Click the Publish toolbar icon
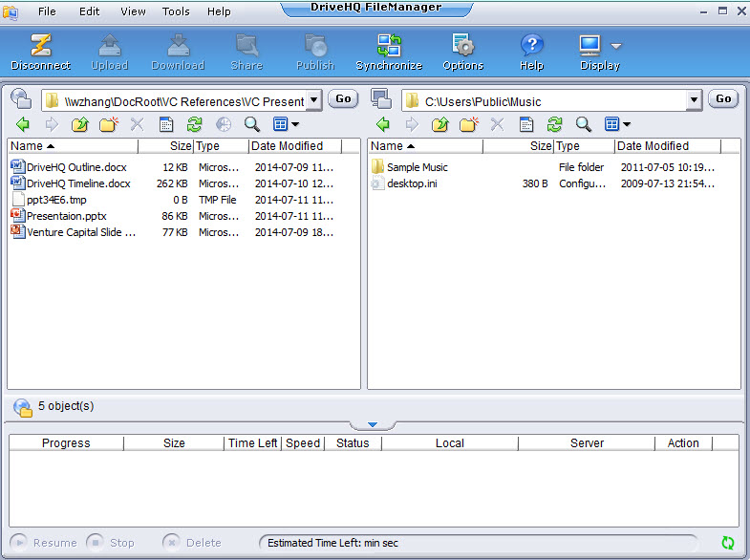The height and width of the screenshot is (560, 750). pyautogui.click(x=315, y=52)
